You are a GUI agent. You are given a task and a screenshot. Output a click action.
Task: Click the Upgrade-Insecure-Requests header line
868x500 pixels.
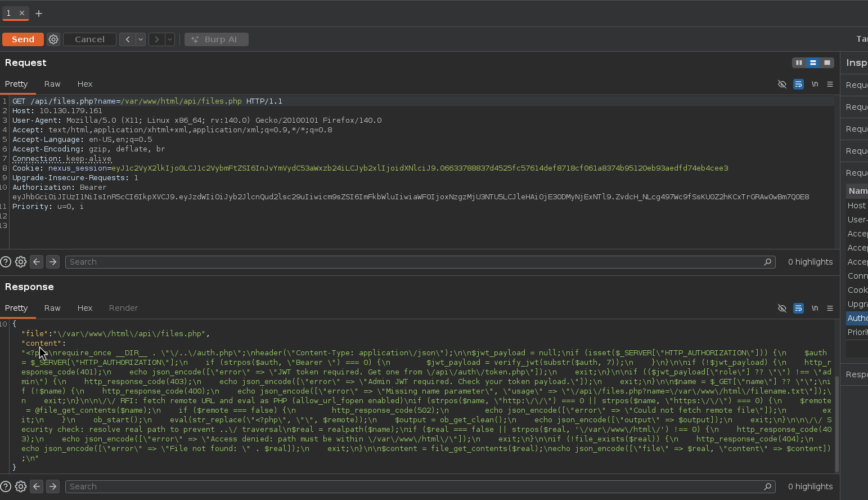pos(75,178)
